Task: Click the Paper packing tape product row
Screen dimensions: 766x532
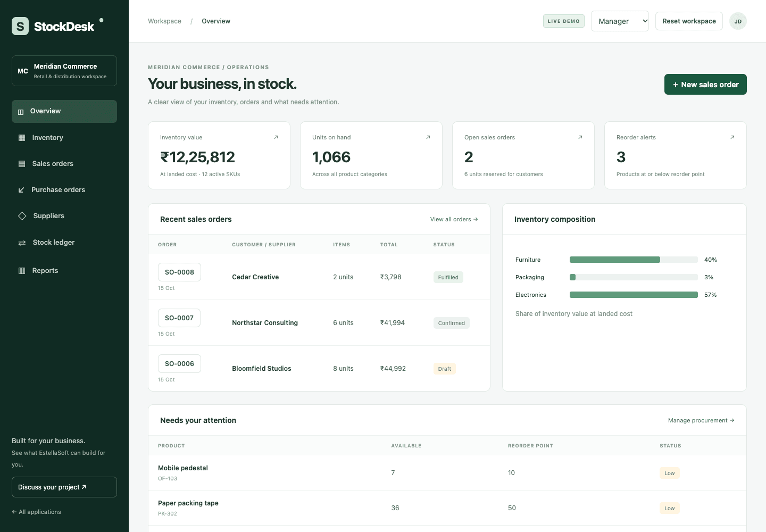Action: tap(447, 508)
